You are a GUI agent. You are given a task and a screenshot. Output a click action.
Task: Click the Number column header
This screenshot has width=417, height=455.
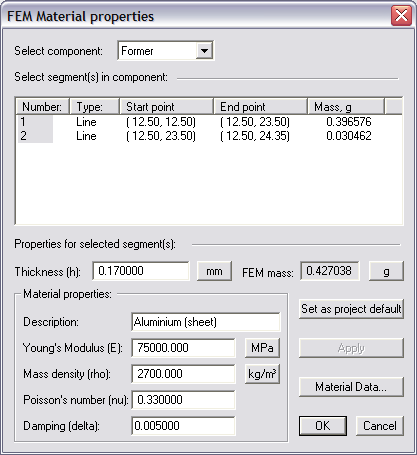pos(43,107)
